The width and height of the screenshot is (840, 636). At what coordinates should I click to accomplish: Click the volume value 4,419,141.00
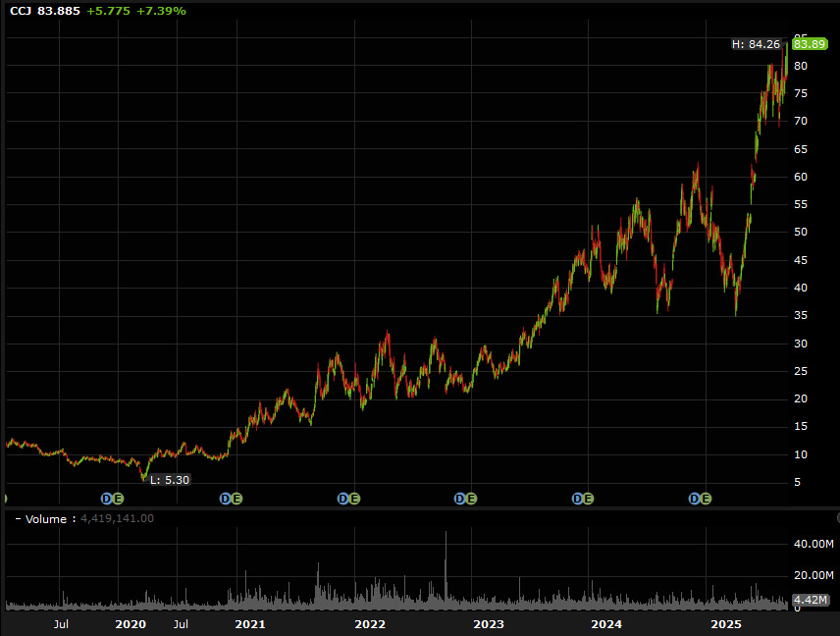117,518
